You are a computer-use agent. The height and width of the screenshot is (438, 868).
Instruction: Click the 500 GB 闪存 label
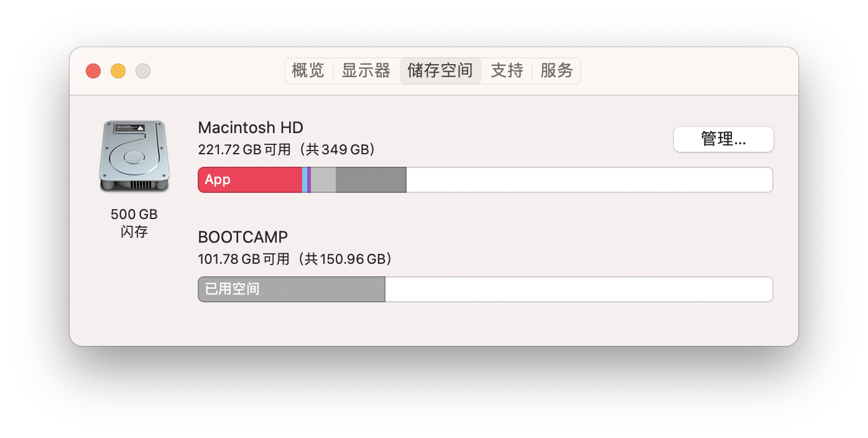coord(134,223)
